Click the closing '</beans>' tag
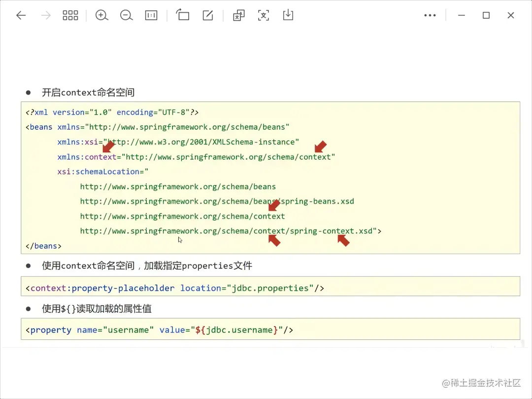This screenshot has width=532, height=399. point(43,246)
